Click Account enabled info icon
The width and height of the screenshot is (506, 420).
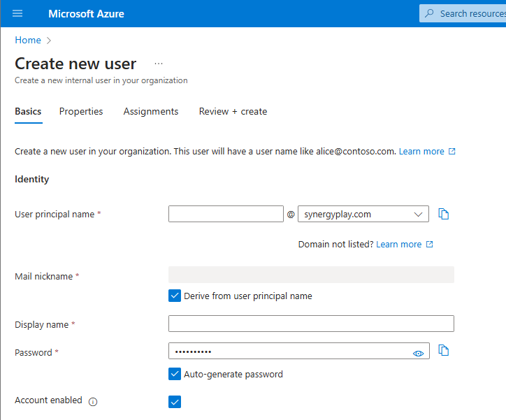coord(93,402)
